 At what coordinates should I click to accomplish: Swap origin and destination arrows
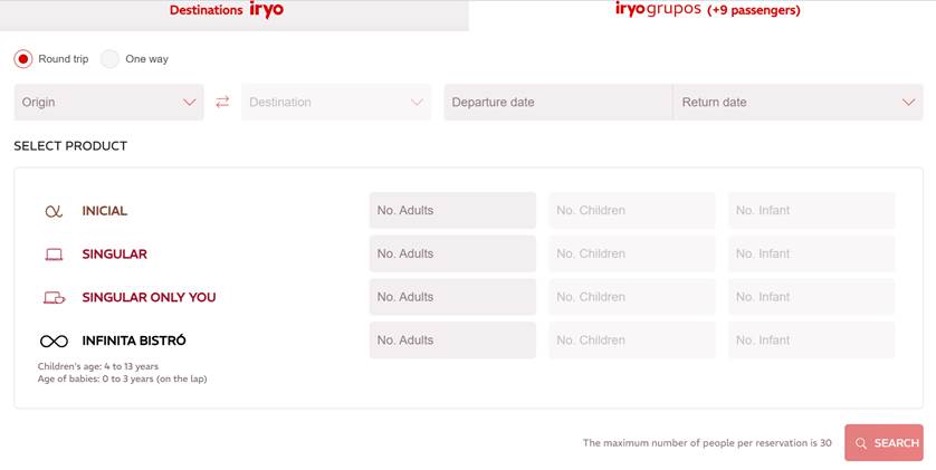coord(222,102)
